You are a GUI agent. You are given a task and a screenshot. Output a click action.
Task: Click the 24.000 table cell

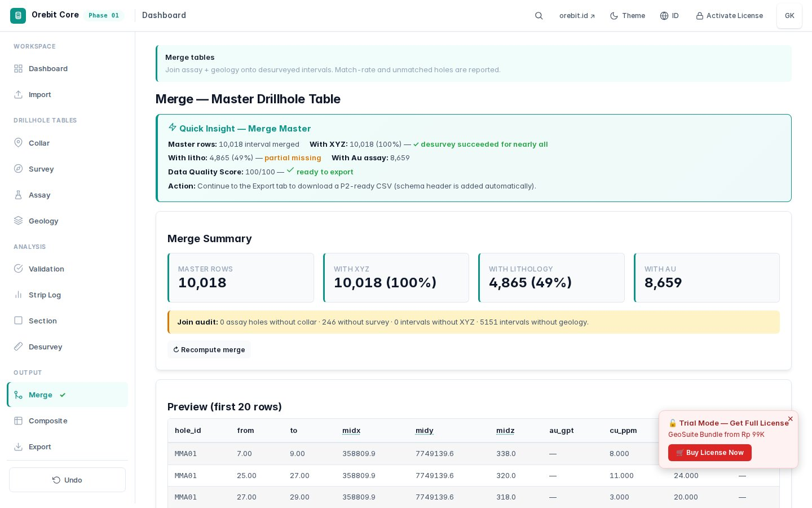(x=686, y=476)
